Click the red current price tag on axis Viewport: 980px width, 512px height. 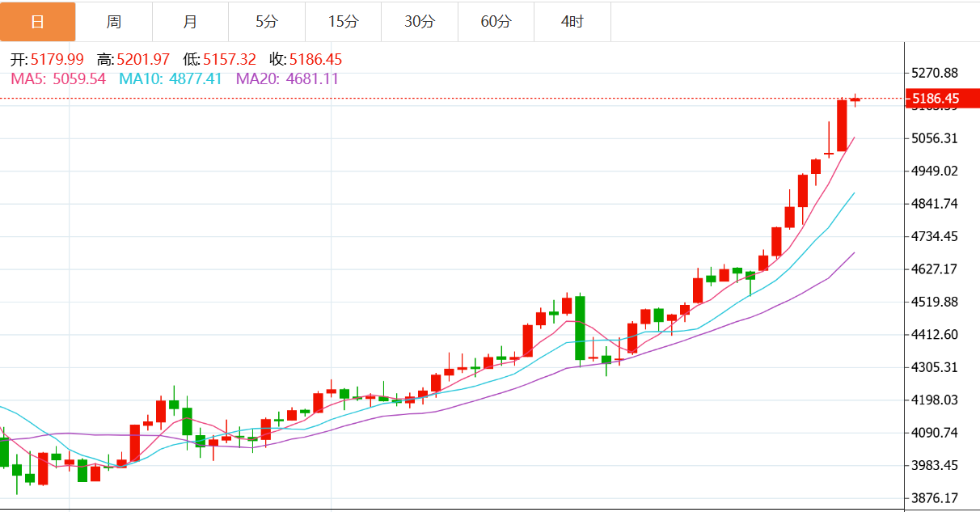pyautogui.click(x=939, y=99)
